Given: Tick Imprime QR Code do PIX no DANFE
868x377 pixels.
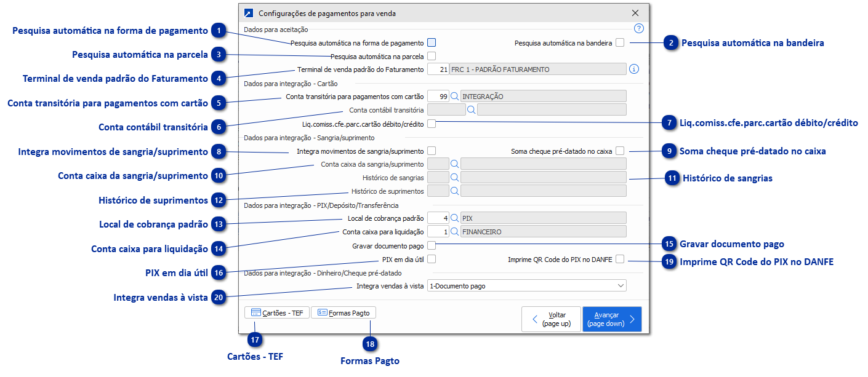Looking at the screenshot, I should pyautogui.click(x=620, y=260).
